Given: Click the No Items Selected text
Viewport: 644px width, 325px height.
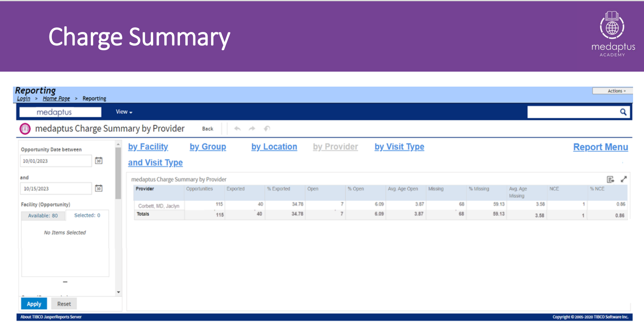Looking at the screenshot, I should 65,233.
